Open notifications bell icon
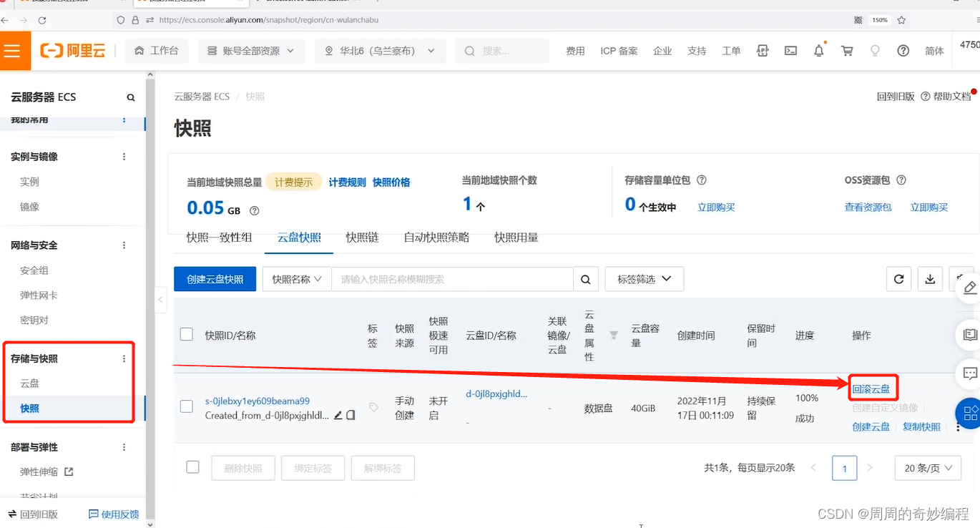This screenshot has height=528, width=980. pos(819,51)
